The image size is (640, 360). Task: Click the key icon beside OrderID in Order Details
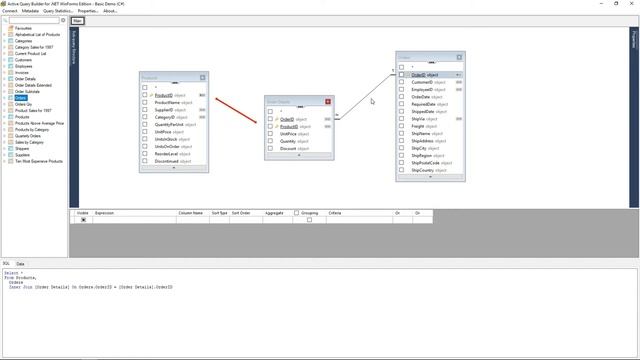[x=276, y=119]
